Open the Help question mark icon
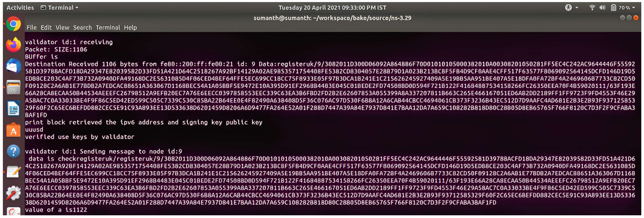 click(13, 151)
